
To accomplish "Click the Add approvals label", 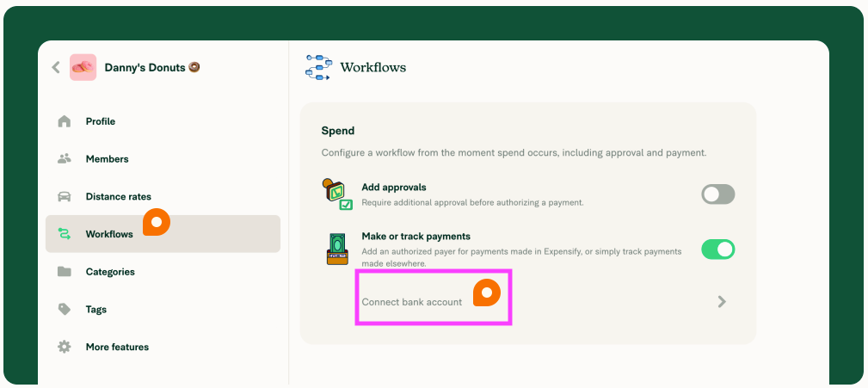I will pos(394,188).
